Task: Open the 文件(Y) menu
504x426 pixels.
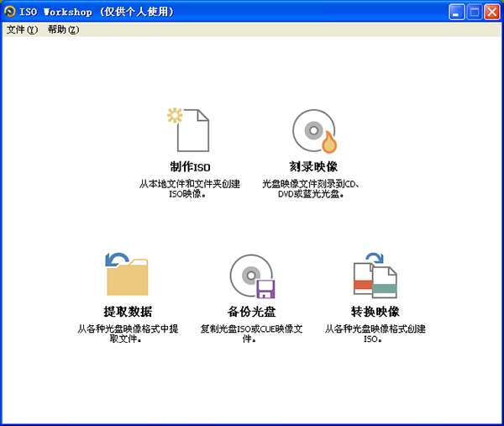Action: tap(22, 29)
